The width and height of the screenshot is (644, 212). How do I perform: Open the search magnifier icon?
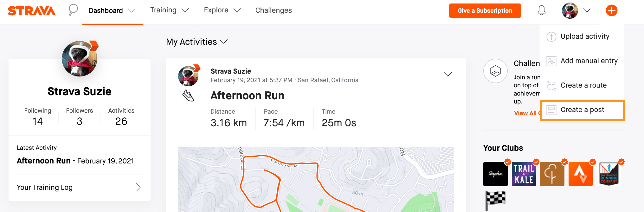click(x=73, y=10)
